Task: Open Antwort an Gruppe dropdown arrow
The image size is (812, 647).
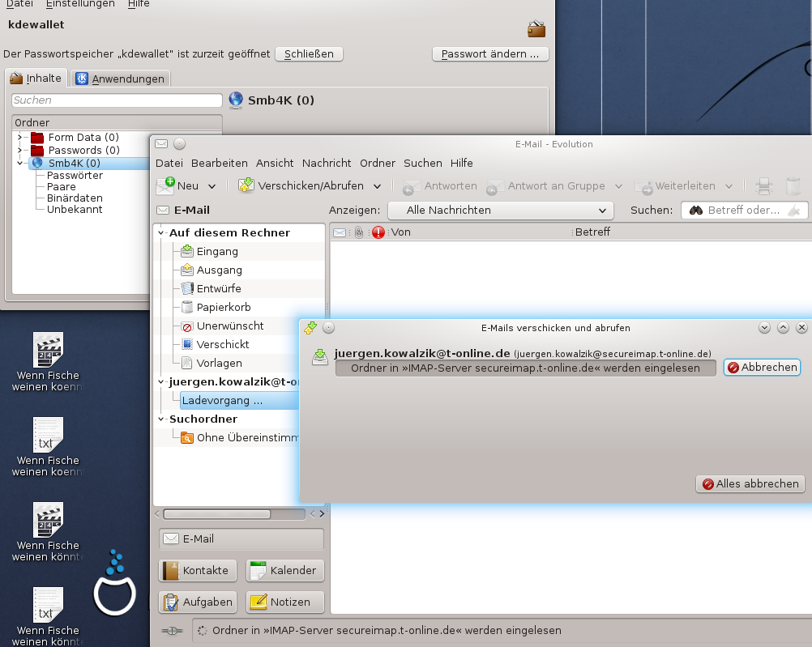Action: pos(618,185)
